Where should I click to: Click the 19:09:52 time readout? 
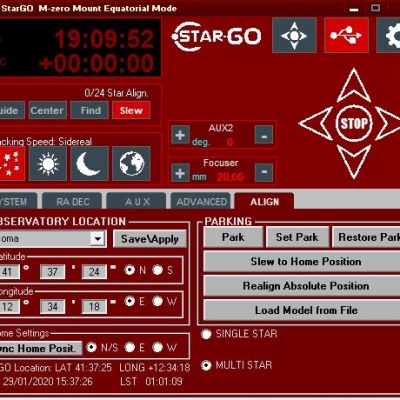(x=104, y=39)
